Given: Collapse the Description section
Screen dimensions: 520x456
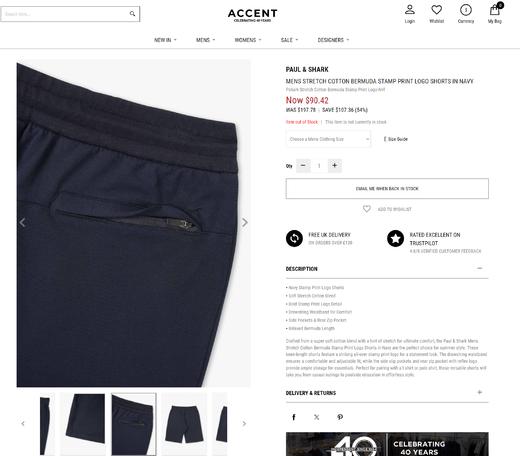Looking at the screenshot, I should 480,268.
